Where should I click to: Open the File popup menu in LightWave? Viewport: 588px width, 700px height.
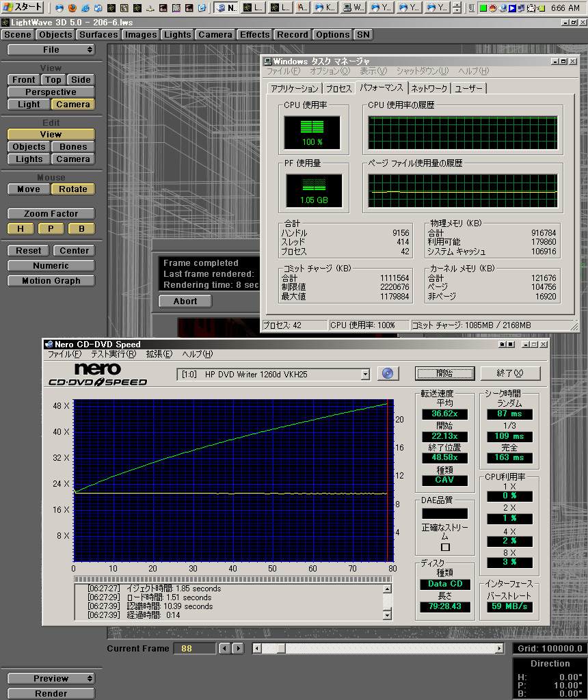[x=51, y=49]
